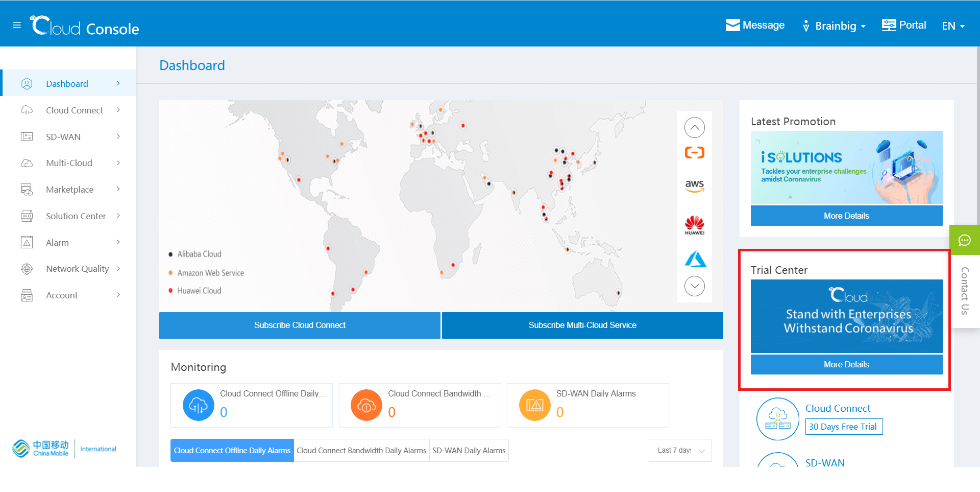Screen dimensions: 980x492
Task: Click the Portal monitor icon
Action: [889, 25]
